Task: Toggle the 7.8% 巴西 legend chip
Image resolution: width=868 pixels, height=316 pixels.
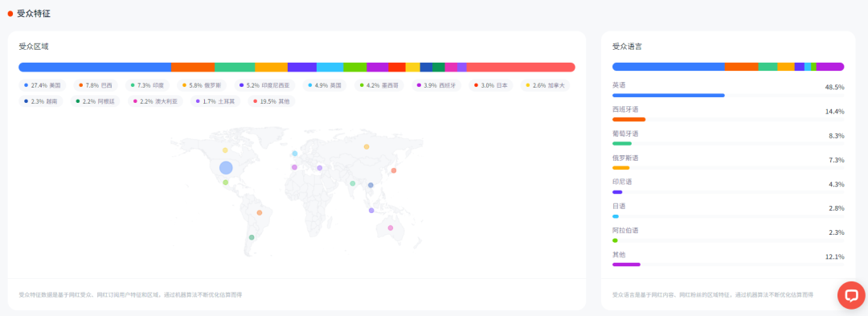Action: (x=96, y=86)
